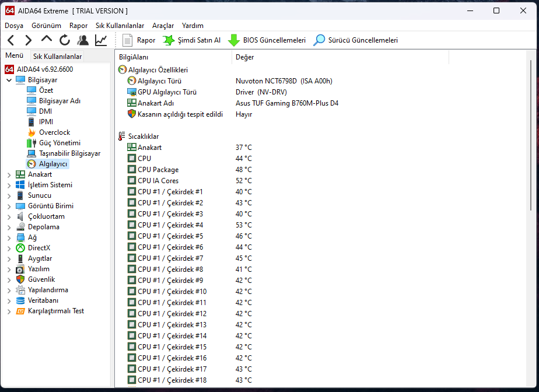The width and height of the screenshot is (539, 392).
Task: Expand the Anakart tree node
Action: point(9,174)
